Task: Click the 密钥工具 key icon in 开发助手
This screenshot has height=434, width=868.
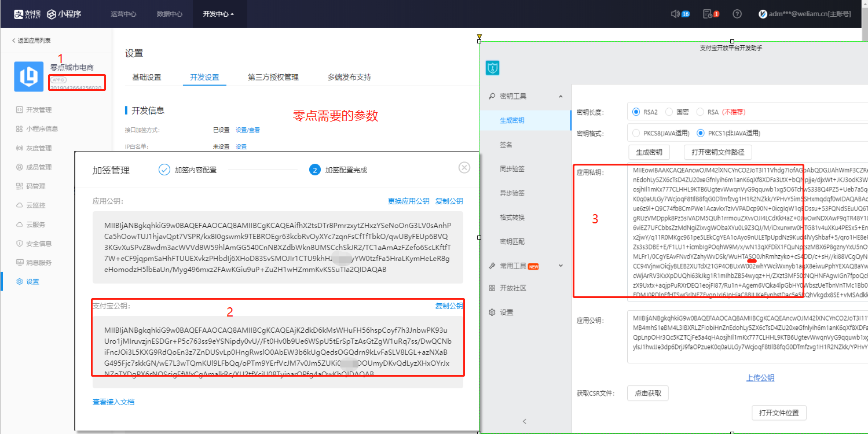Action: click(492, 96)
